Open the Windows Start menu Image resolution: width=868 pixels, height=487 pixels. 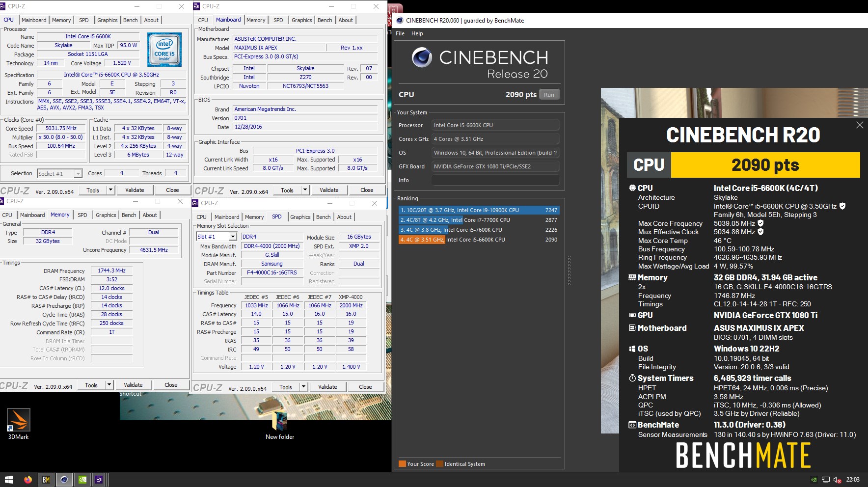(x=8, y=480)
